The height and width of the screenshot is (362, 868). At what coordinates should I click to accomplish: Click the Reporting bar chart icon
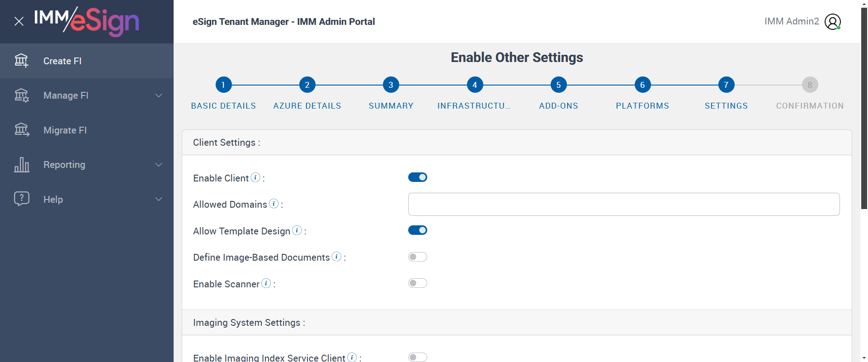(21, 165)
